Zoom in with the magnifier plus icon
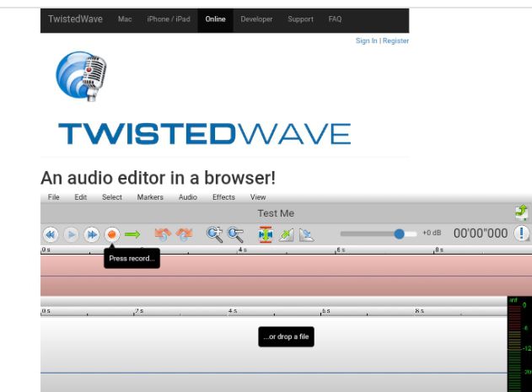 point(215,234)
